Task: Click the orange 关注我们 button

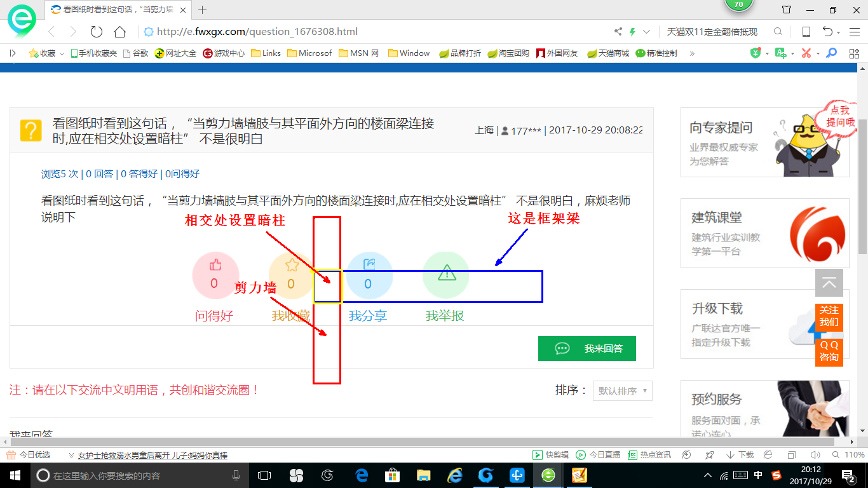Action: coord(829,316)
